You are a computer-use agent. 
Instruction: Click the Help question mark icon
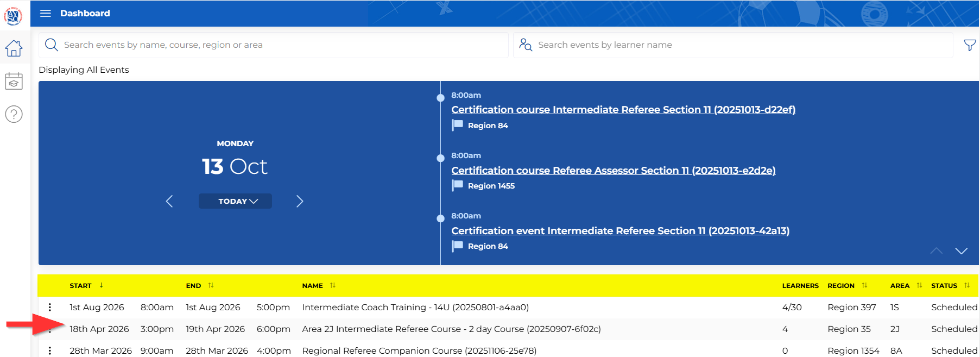point(14,114)
